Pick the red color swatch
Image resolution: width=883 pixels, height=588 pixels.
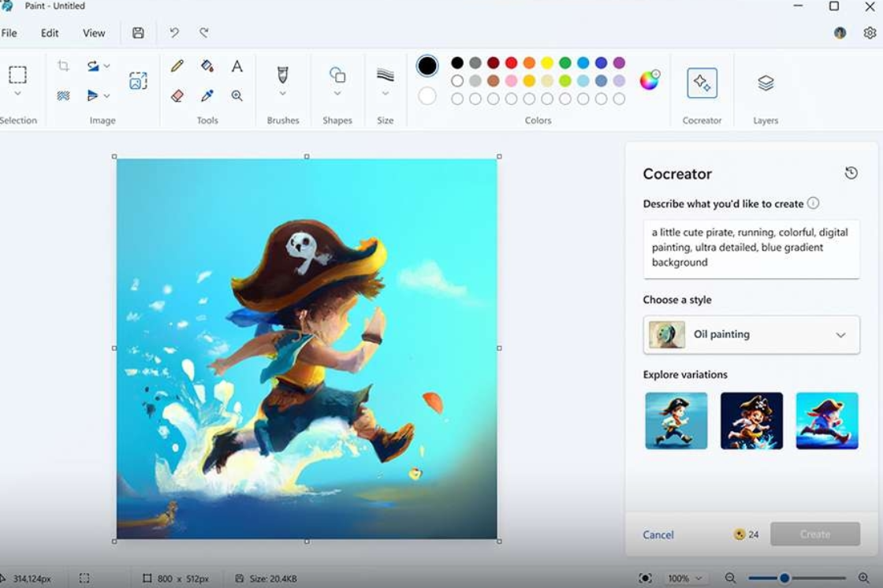pyautogui.click(x=511, y=63)
